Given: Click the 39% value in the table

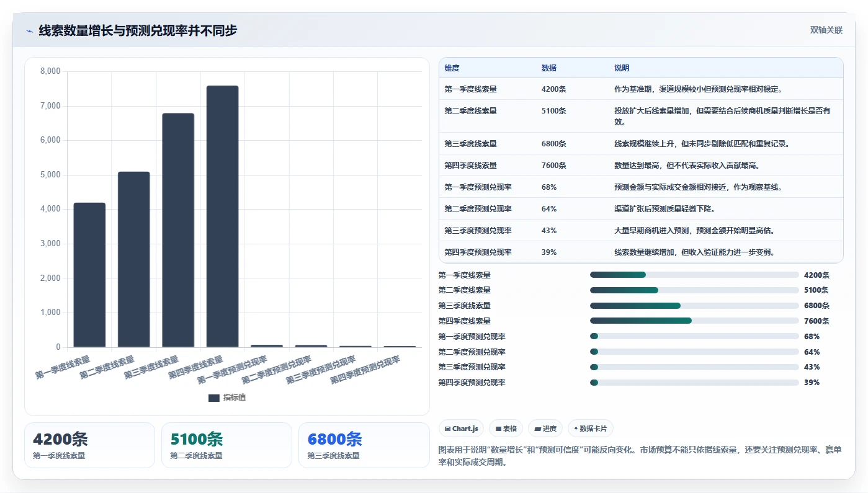Looking at the screenshot, I should tap(549, 252).
